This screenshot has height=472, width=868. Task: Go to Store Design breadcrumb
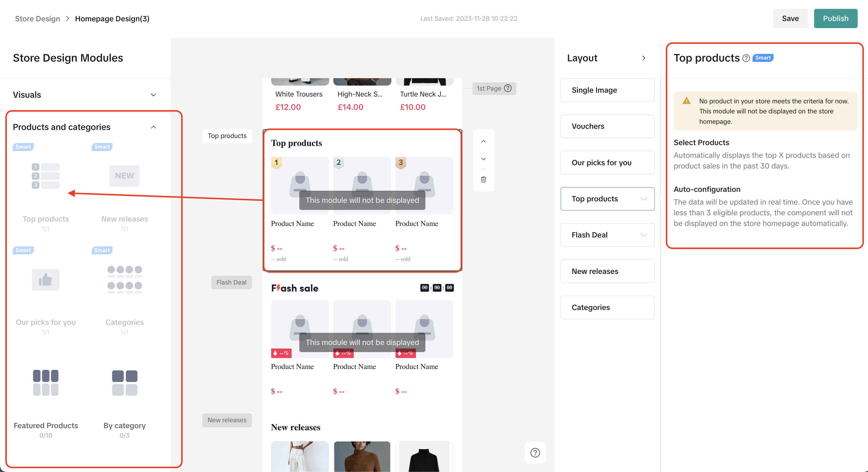(x=37, y=19)
